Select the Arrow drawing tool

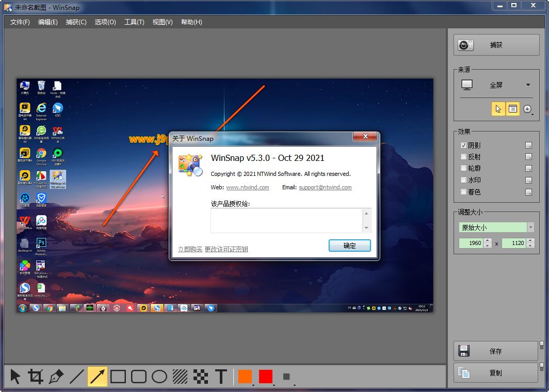(98, 377)
